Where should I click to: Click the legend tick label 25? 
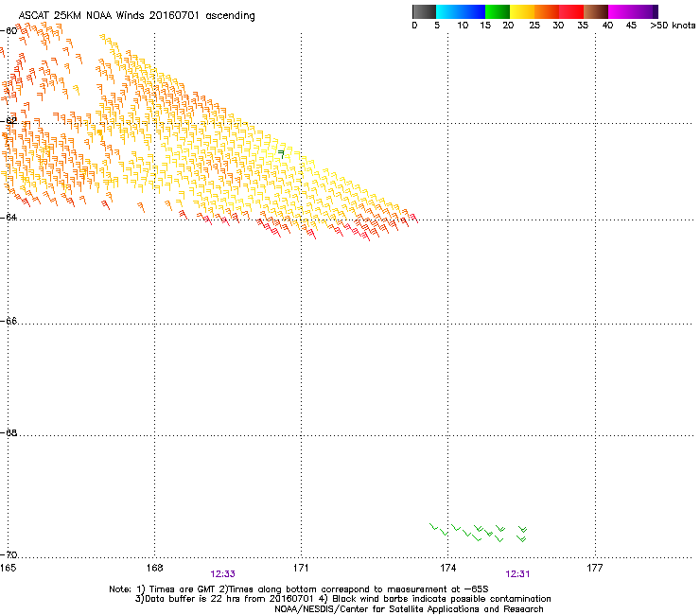click(x=534, y=26)
